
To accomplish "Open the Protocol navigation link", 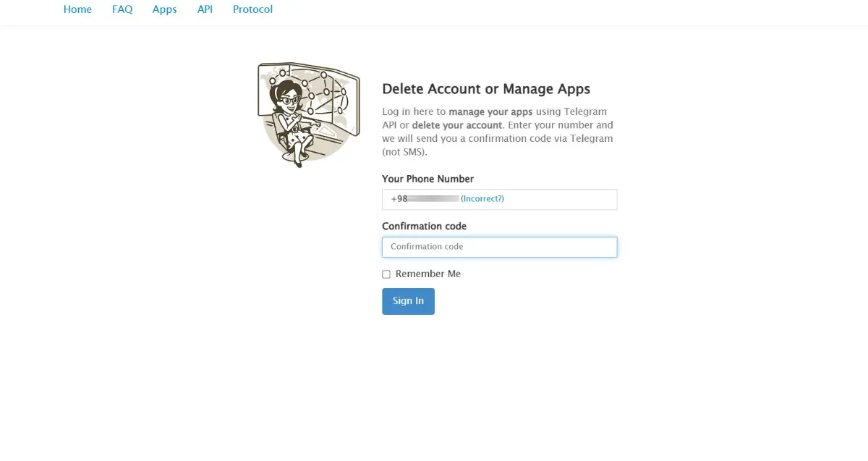I will point(253,9).
